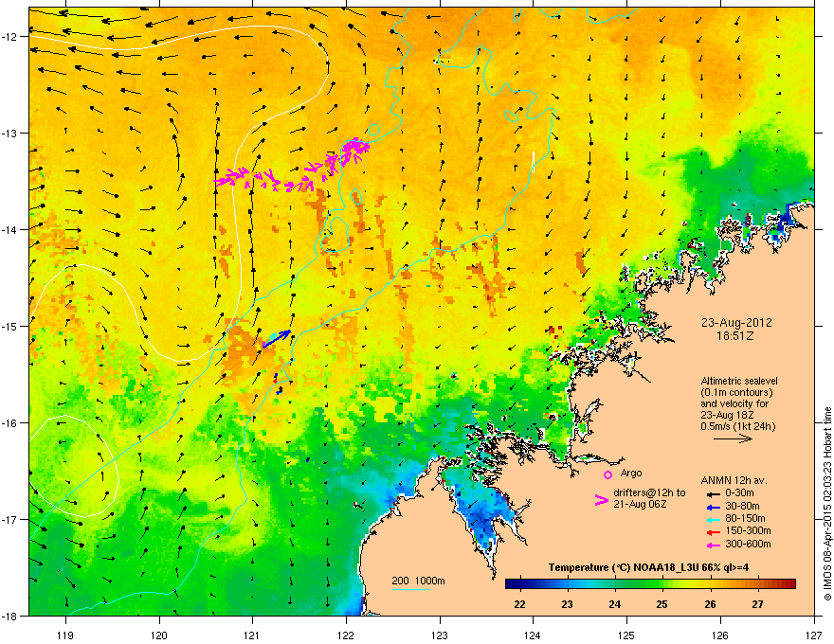Click the magenta 300-600m arrow legend symbol
834x644 pixels.
713,545
